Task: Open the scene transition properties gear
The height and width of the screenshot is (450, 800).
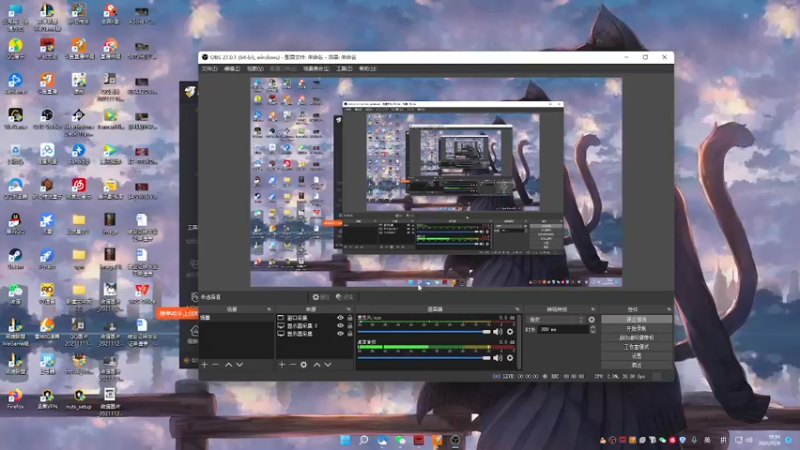Action: (591, 320)
